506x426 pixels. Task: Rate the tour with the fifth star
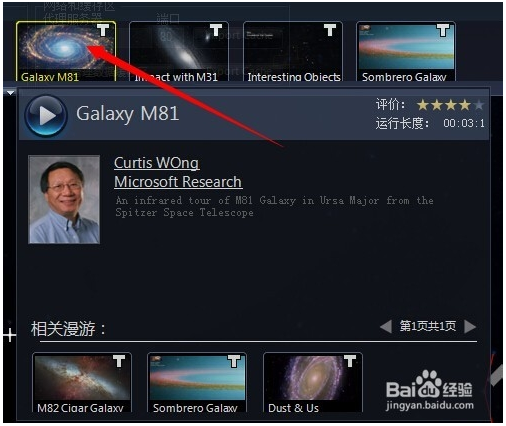coord(479,105)
